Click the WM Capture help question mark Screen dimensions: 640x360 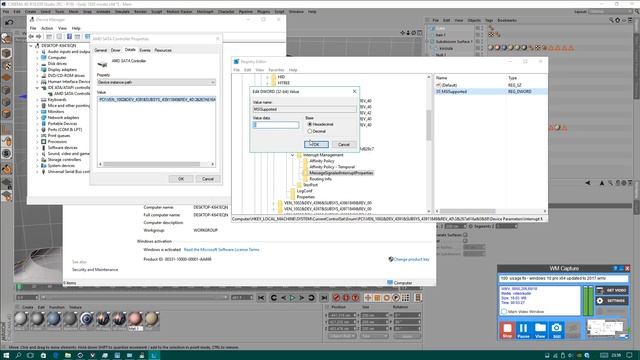(x=615, y=268)
